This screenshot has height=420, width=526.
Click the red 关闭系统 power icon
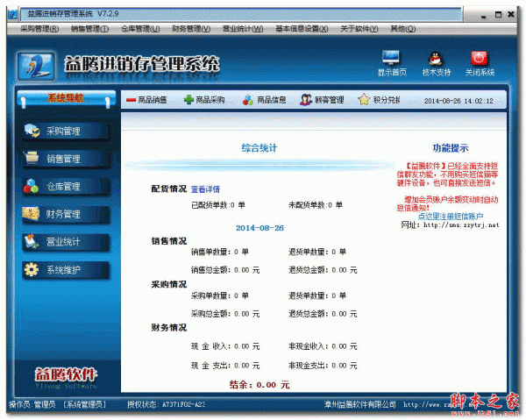[x=479, y=58]
